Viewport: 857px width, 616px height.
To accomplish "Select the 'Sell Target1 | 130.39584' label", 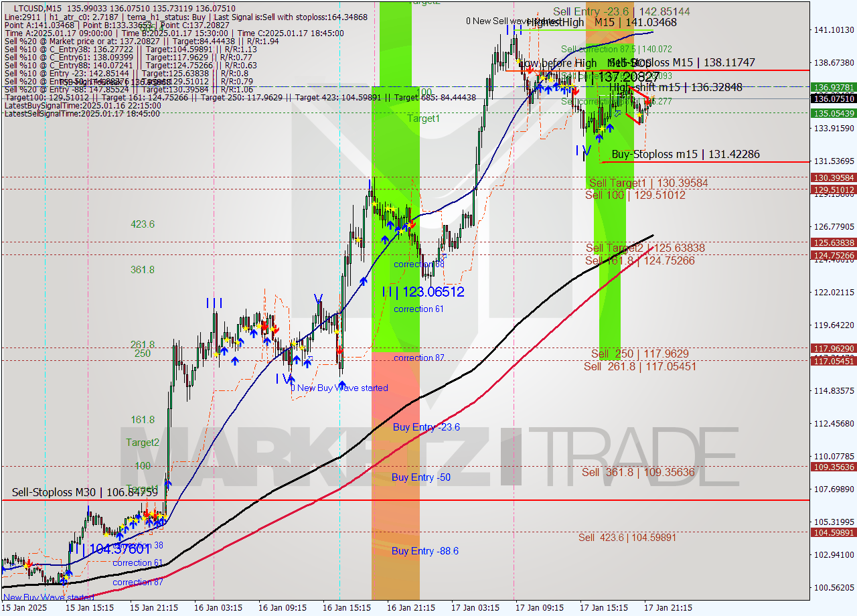I will [648, 183].
